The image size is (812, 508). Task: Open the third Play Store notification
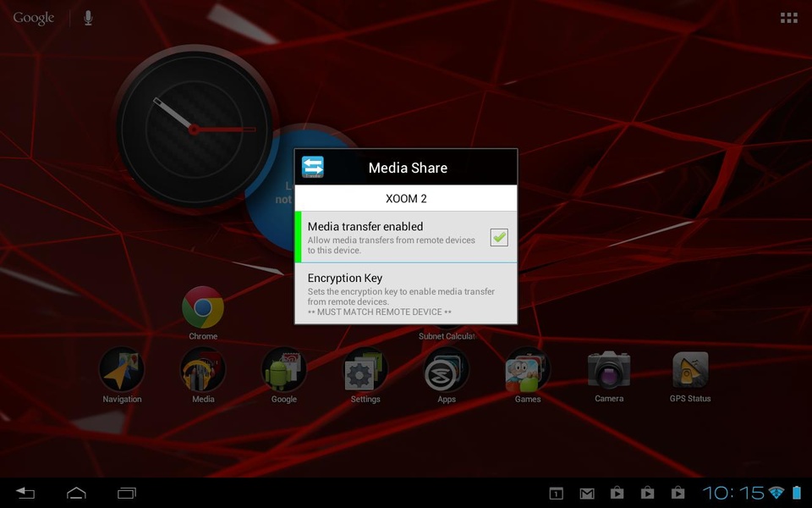pyautogui.click(x=678, y=493)
